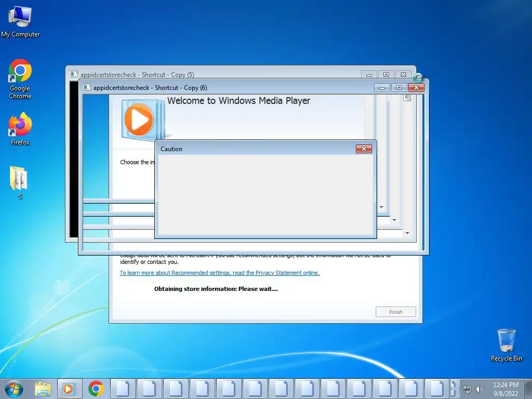This screenshot has height=399, width=532.
Task: Close the appidcertstorecheck Copy (6) window
Action: (416, 88)
